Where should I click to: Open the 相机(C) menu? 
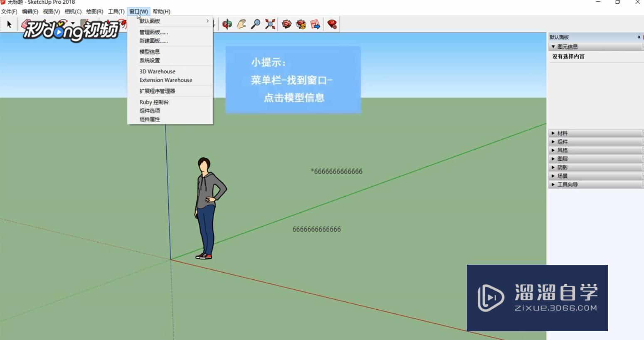point(73,12)
